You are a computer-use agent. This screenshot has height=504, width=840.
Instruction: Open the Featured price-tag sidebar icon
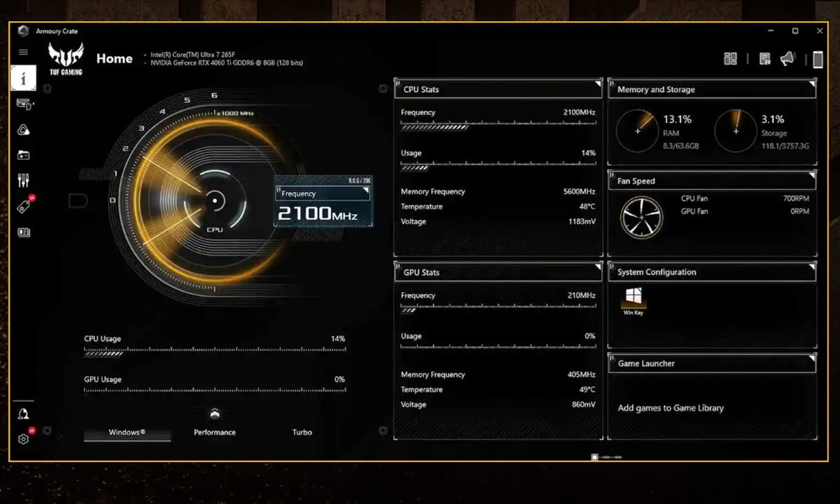point(24,206)
